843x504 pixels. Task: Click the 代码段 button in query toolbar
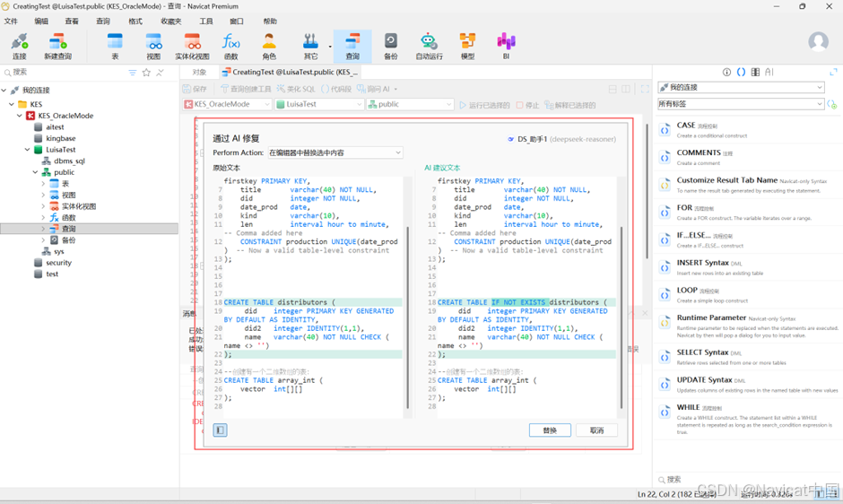coord(336,90)
